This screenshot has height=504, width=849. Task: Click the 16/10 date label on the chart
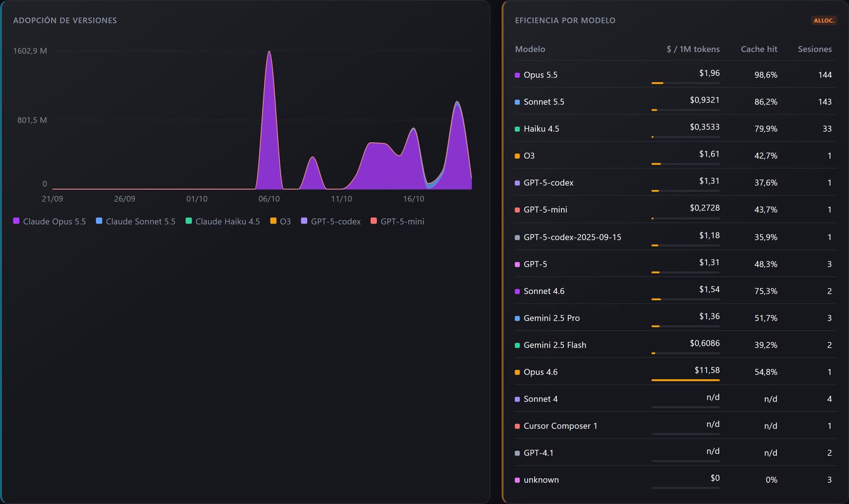[x=413, y=199]
